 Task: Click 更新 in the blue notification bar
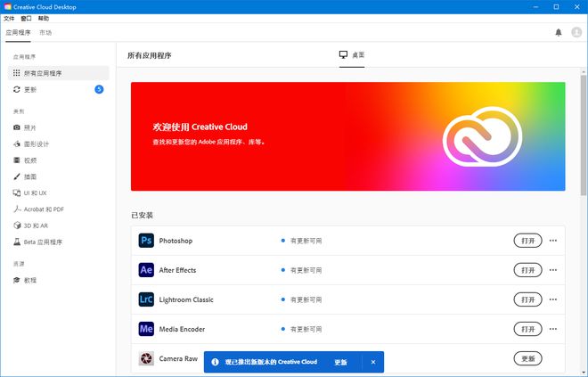pyautogui.click(x=340, y=362)
